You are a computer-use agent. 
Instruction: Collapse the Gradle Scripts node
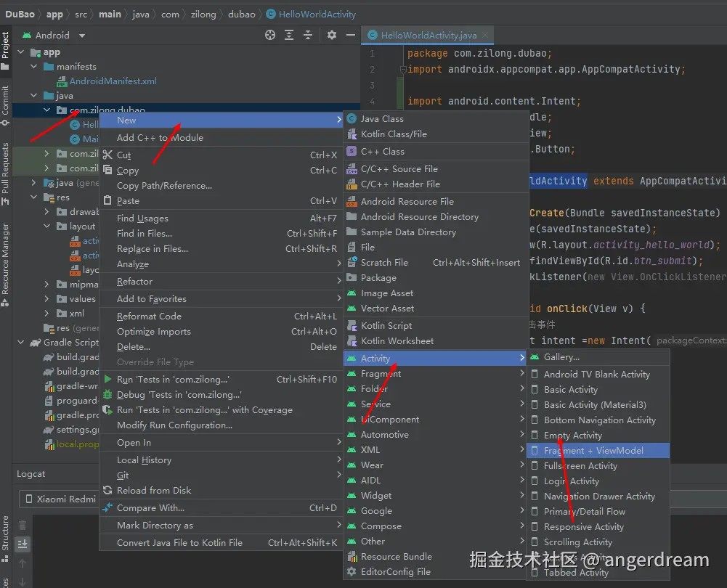pos(20,343)
